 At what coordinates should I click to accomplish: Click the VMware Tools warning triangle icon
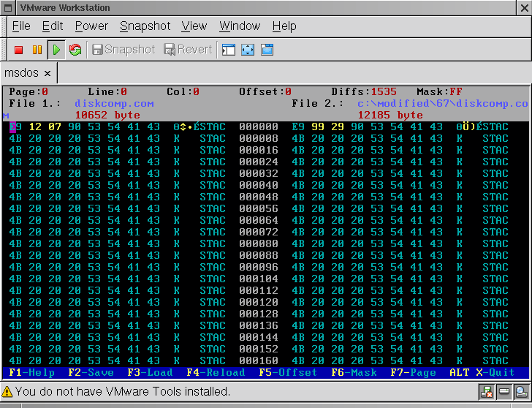coord(7,392)
